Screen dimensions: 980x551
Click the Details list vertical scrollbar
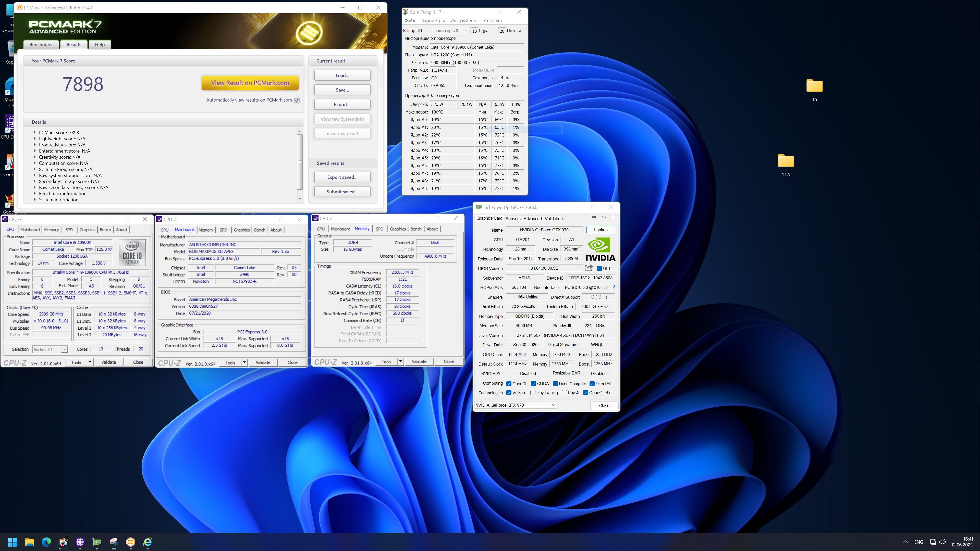[300, 162]
